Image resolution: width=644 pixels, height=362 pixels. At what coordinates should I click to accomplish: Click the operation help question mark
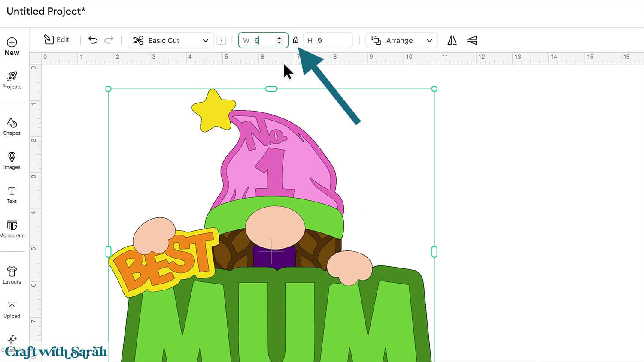pos(221,40)
